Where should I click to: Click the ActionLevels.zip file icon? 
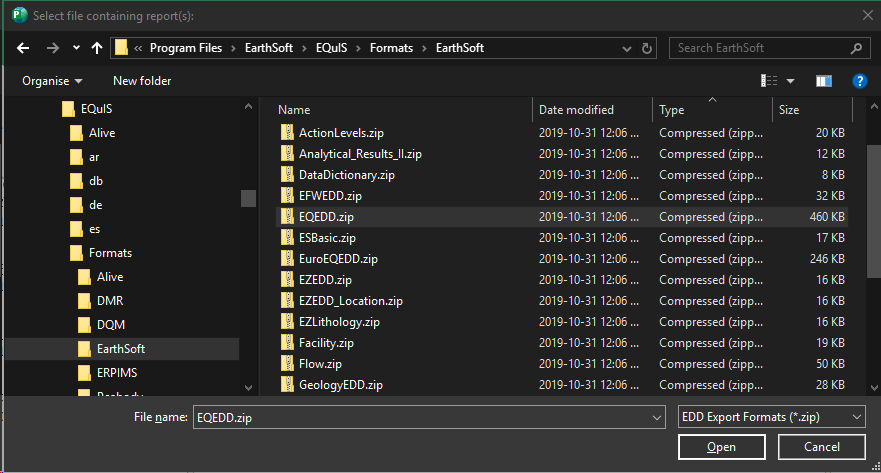[288, 133]
